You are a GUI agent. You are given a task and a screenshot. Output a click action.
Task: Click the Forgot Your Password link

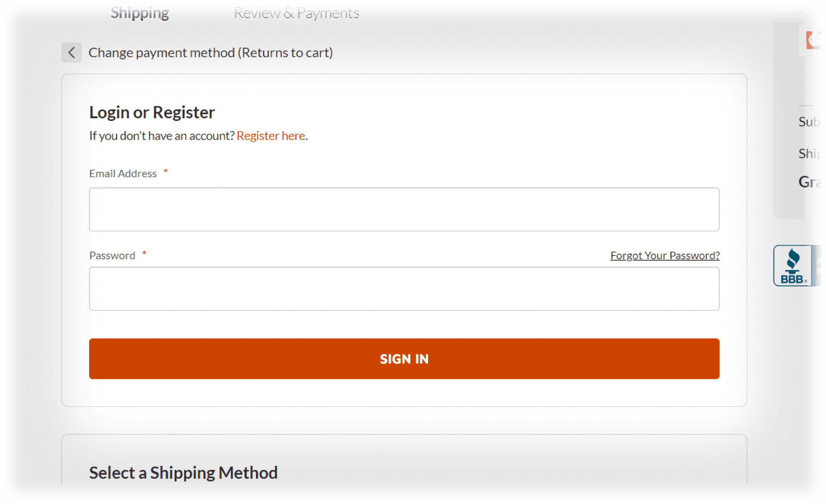(665, 255)
